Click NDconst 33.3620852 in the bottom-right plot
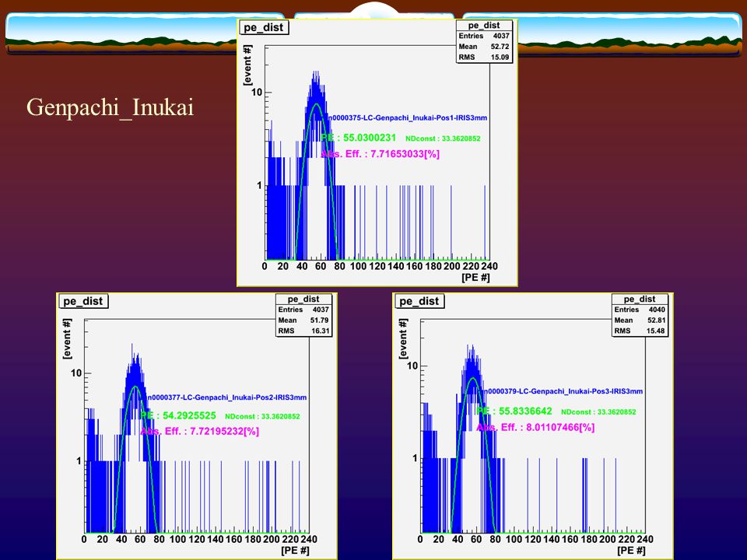Viewport: 747px width, 560px height. click(x=598, y=412)
